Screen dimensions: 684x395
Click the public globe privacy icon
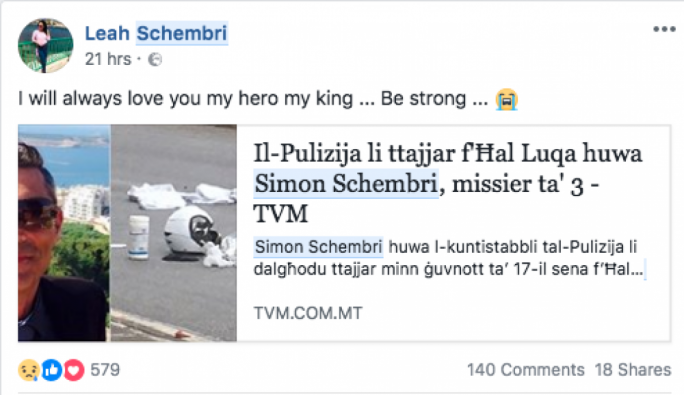click(155, 59)
